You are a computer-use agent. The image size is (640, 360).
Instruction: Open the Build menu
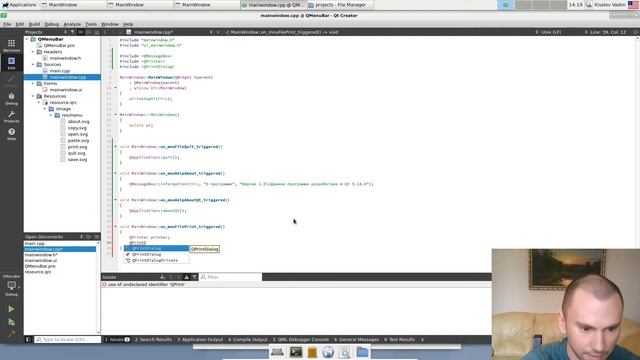point(34,24)
